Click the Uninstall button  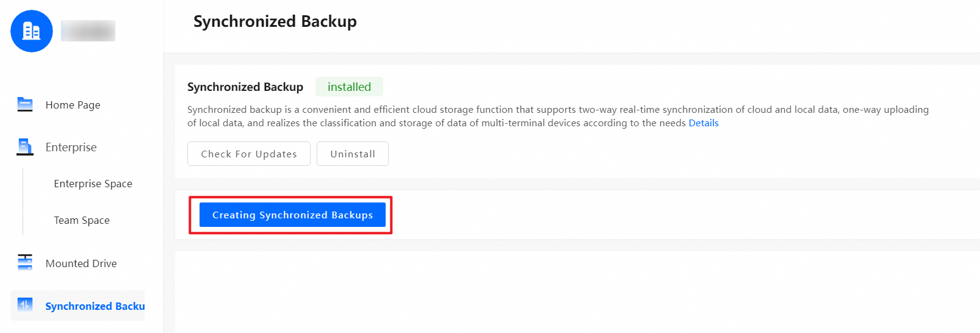click(353, 154)
